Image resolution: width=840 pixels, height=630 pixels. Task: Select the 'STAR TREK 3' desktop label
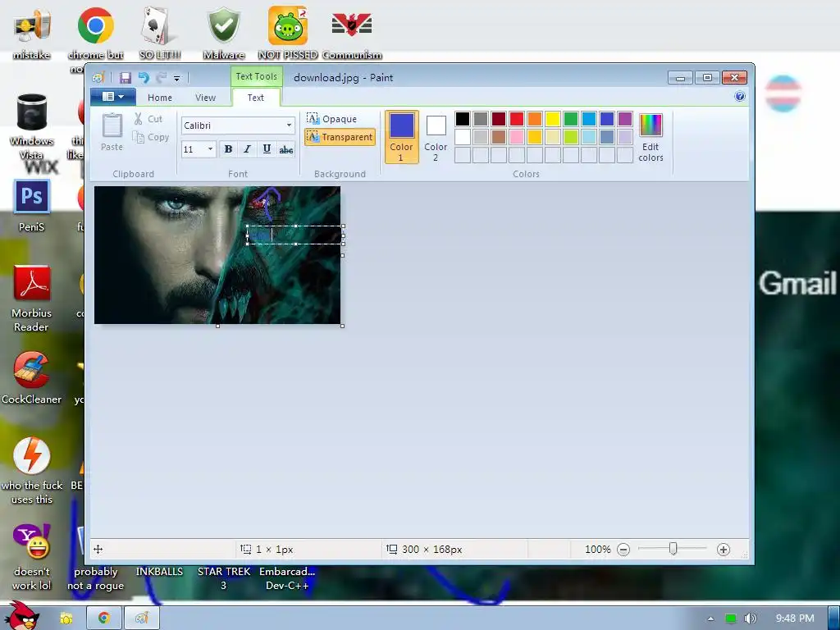click(x=224, y=578)
